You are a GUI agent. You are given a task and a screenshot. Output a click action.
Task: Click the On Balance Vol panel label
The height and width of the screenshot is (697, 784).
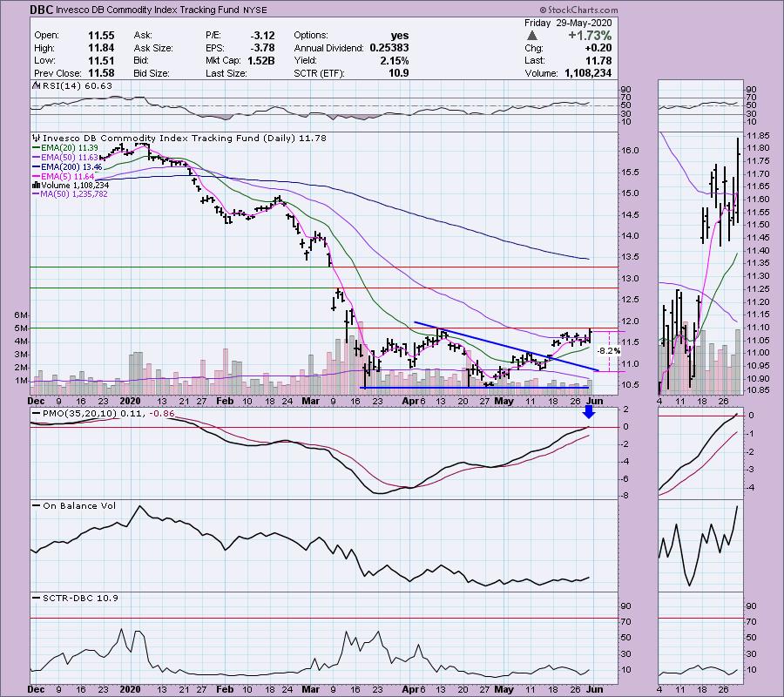[79, 506]
